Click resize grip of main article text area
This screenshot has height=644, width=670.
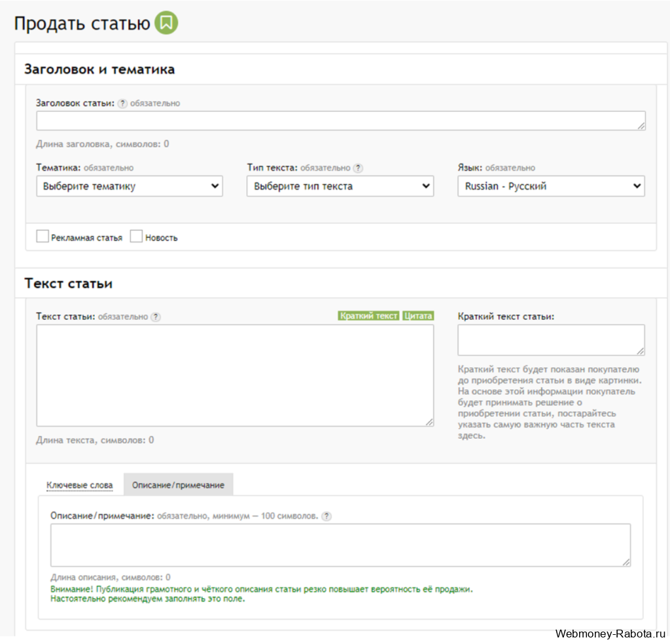point(429,422)
